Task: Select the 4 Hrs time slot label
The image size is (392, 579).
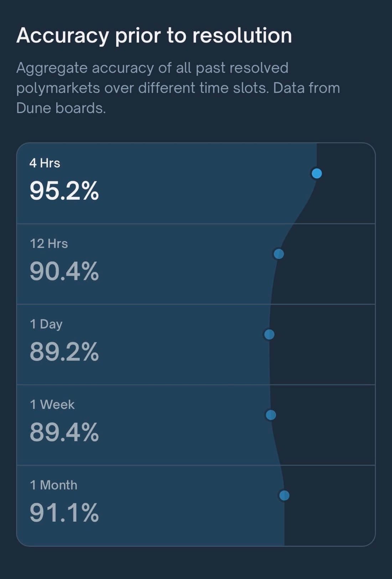Action: (x=45, y=163)
